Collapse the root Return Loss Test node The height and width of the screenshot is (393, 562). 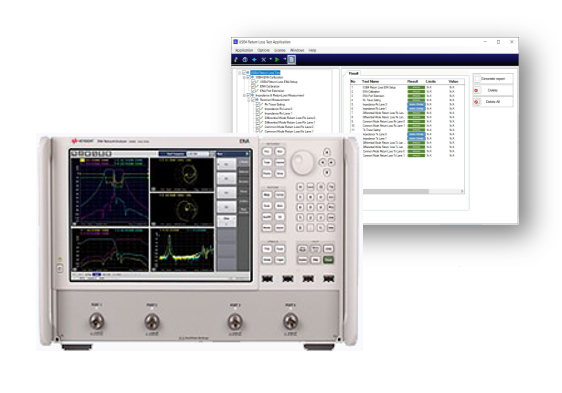[240, 73]
